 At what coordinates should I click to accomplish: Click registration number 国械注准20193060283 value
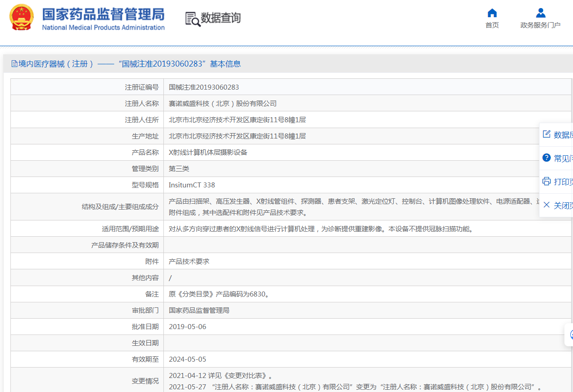coord(204,87)
